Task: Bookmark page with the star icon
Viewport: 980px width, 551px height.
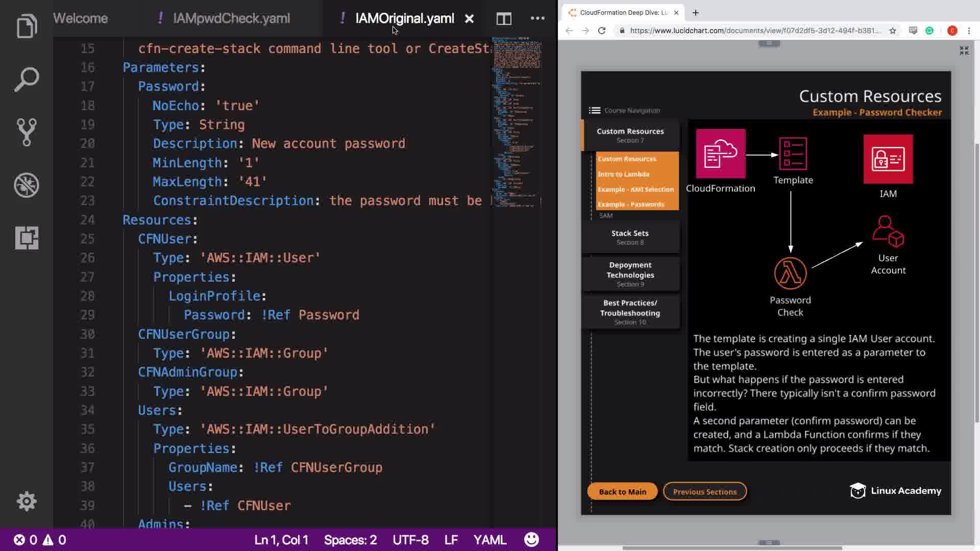Action: tap(893, 31)
